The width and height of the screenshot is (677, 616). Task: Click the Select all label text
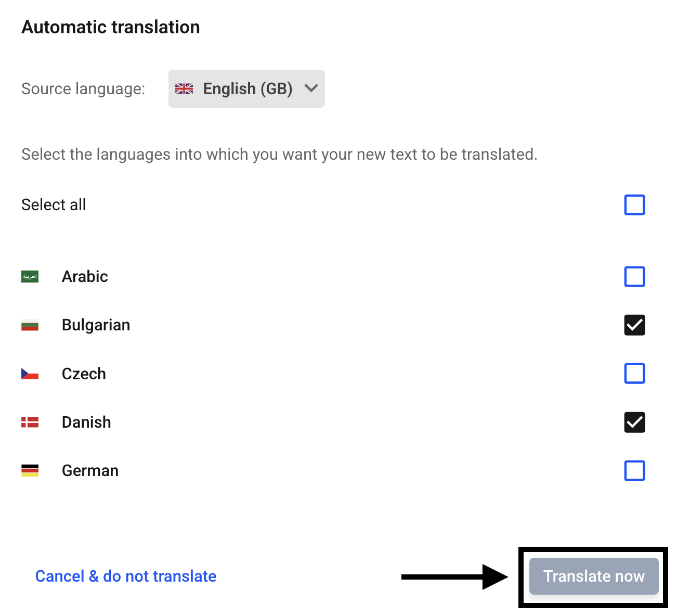point(54,205)
